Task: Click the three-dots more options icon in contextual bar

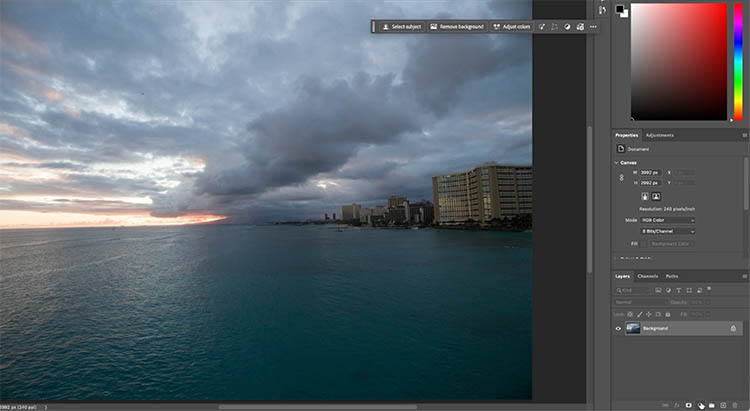Action: (x=593, y=27)
